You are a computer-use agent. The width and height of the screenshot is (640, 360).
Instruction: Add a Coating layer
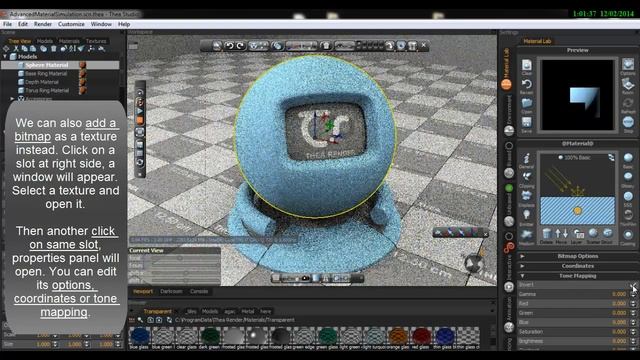628,235
